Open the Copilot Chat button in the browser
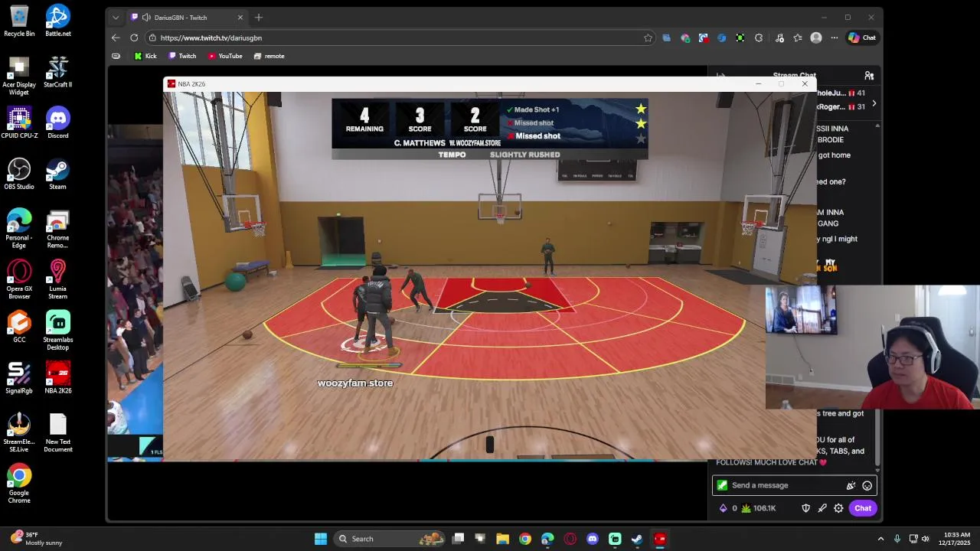The height and width of the screenshot is (551, 980). pos(862,37)
